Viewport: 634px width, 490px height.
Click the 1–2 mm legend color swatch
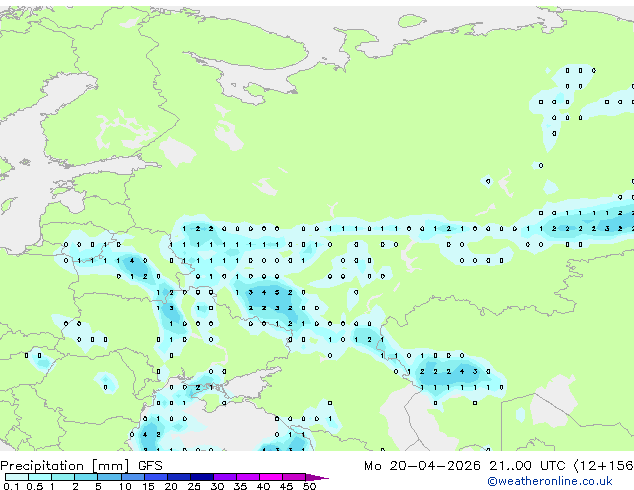pos(63,477)
